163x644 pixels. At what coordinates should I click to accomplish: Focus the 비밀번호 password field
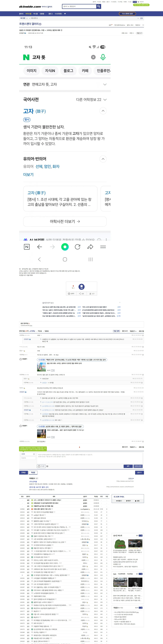click(x=28, y=458)
